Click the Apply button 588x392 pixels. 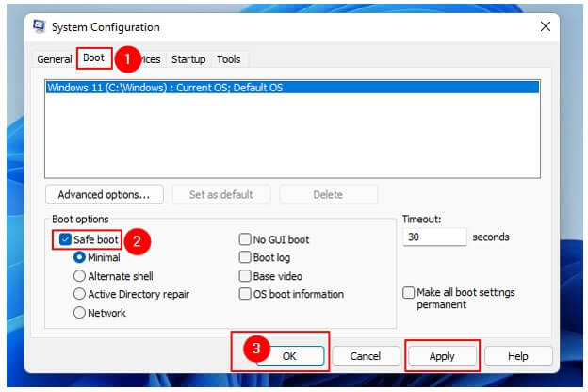pos(442,356)
